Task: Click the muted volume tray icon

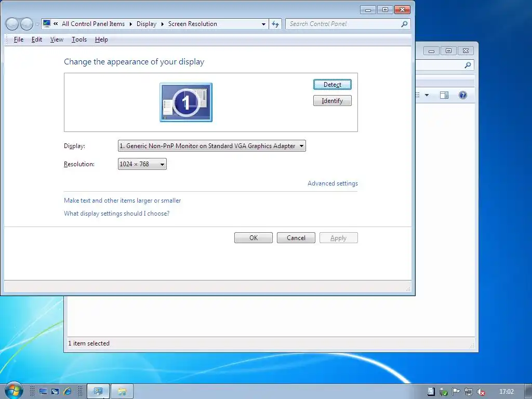Action: tap(481, 392)
